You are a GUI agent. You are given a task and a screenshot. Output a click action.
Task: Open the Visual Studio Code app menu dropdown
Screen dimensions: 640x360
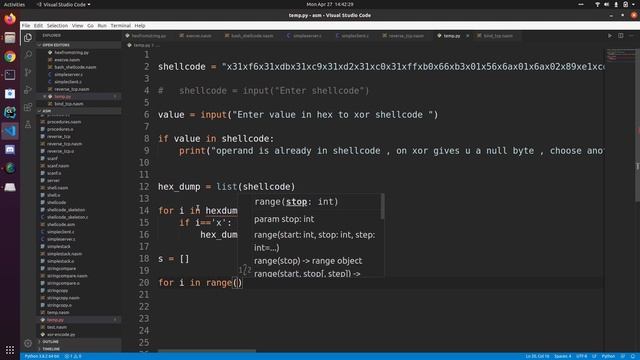64,4
